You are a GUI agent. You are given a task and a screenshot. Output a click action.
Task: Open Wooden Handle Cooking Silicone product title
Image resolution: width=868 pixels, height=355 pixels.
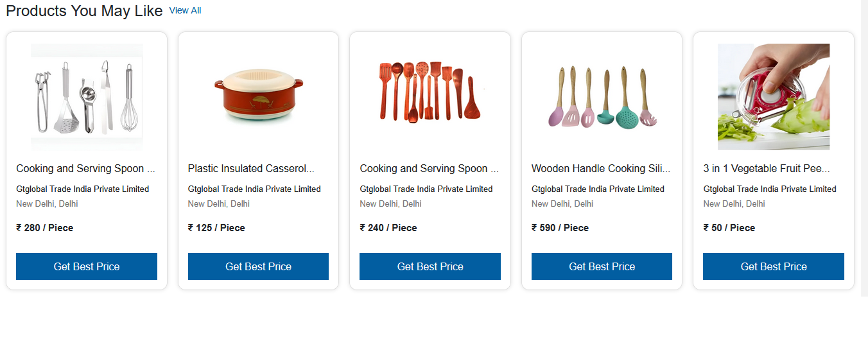pyautogui.click(x=600, y=169)
